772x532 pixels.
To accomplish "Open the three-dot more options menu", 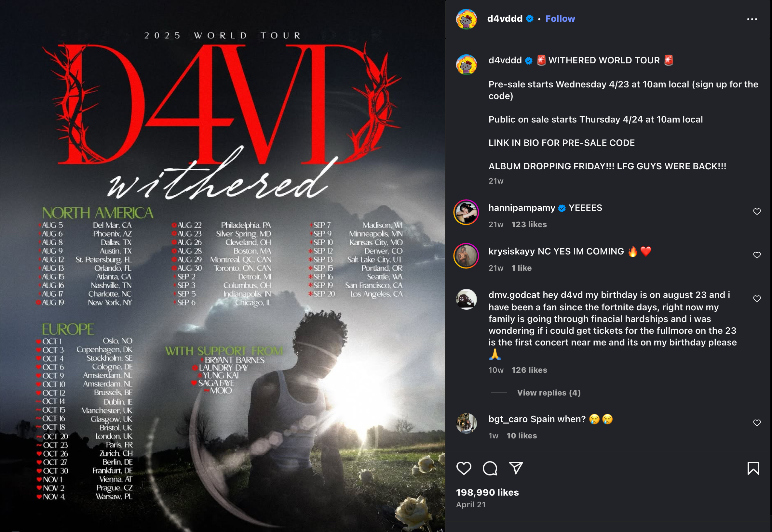I will 752,19.
